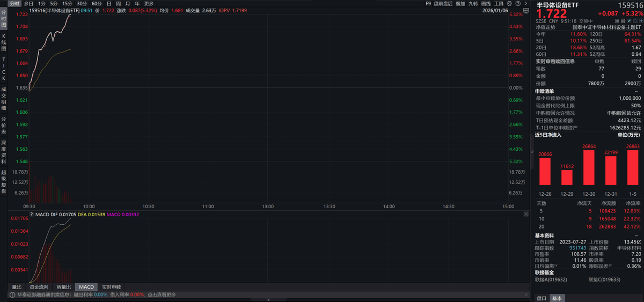
Task: Toggle 盘前盘后 display mode
Action: (x=443, y=3)
